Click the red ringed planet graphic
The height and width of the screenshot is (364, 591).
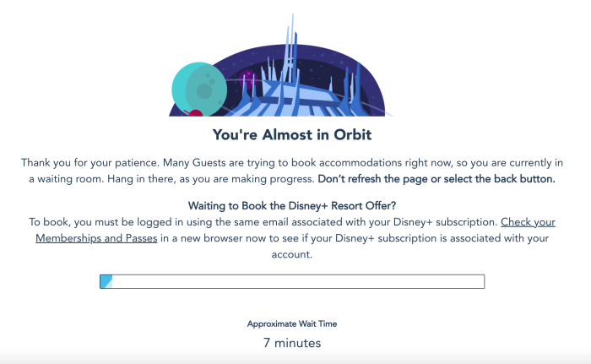pyautogui.click(x=193, y=113)
